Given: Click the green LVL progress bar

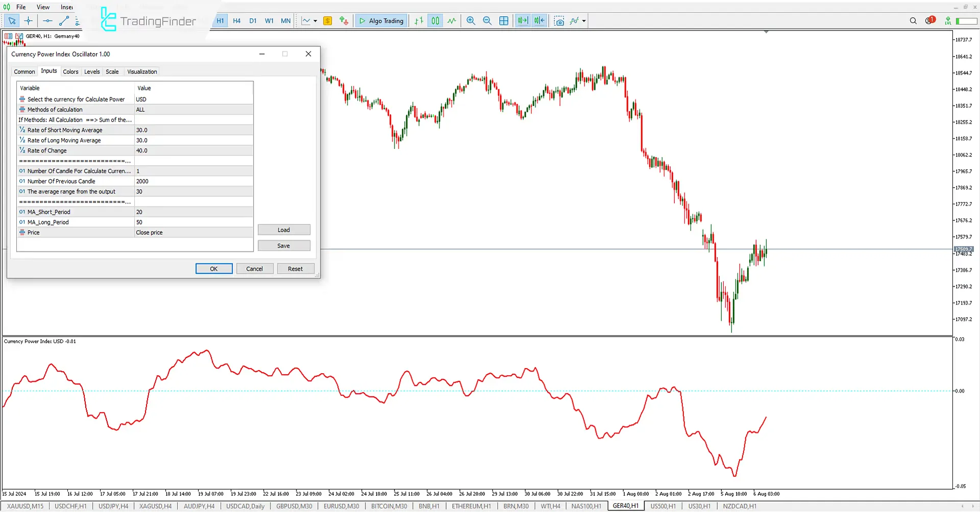Looking at the screenshot, I should pyautogui.click(x=964, y=21).
